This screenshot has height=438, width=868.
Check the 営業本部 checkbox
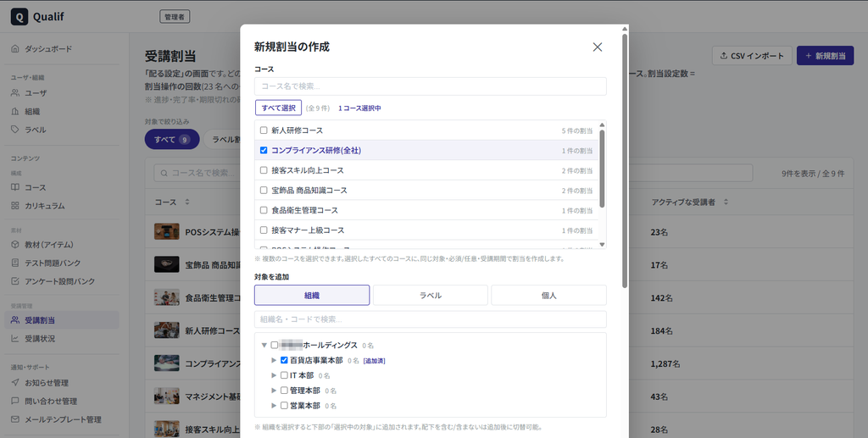pos(284,405)
